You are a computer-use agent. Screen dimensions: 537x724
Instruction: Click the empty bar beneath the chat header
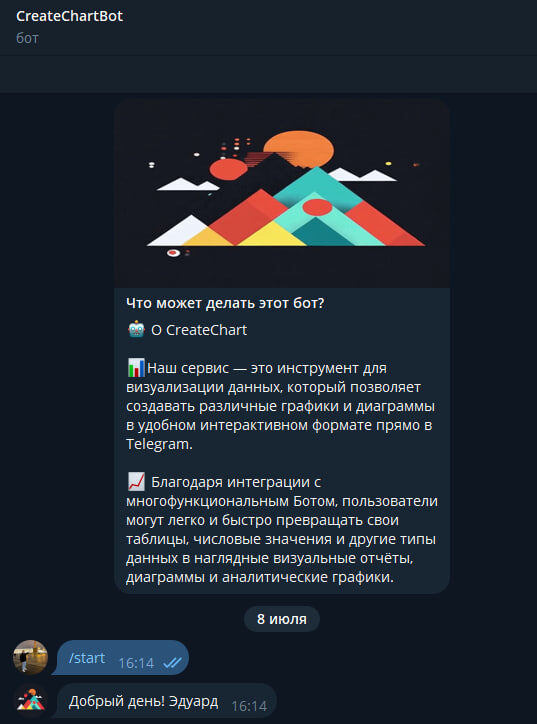pos(268,74)
